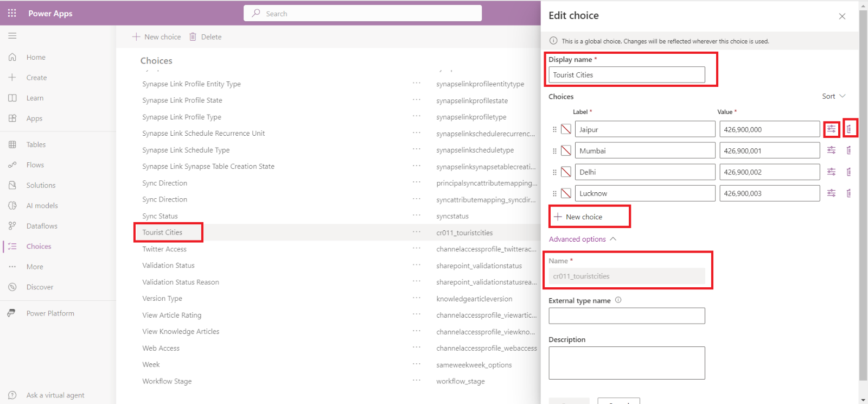
Task: Close the Edit choice panel
Action: pos(842,16)
